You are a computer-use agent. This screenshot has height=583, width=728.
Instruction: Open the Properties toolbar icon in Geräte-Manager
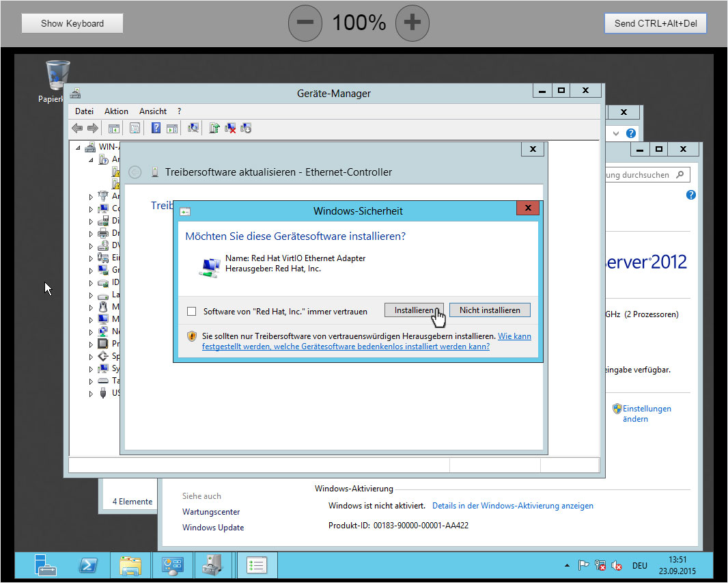(x=135, y=128)
